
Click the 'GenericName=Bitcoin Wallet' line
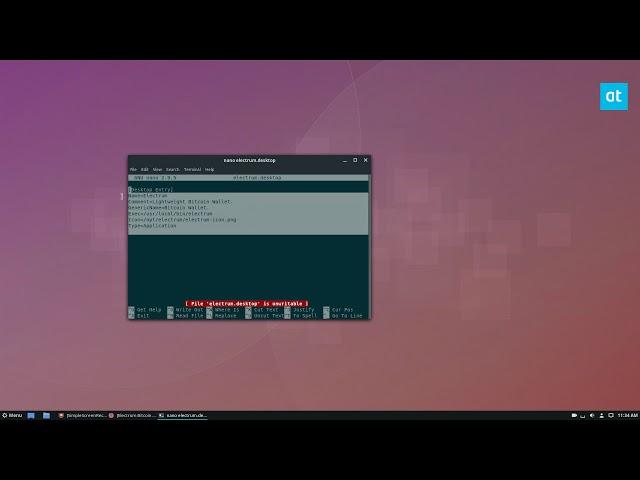[168, 208]
